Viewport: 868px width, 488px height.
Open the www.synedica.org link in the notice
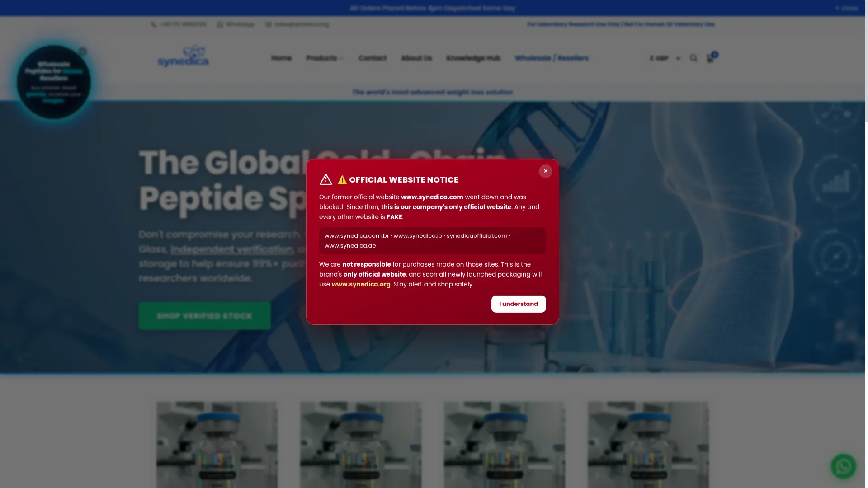point(361,284)
